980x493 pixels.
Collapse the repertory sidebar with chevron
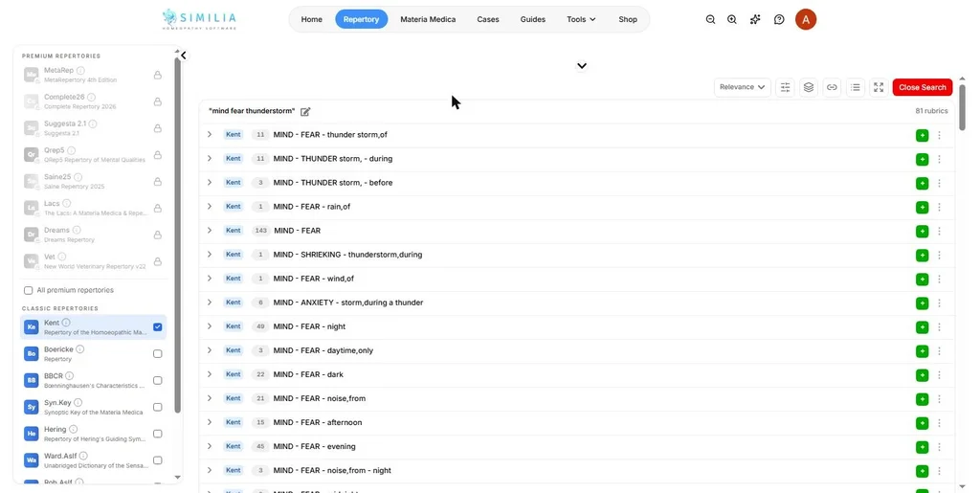[183, 56]
